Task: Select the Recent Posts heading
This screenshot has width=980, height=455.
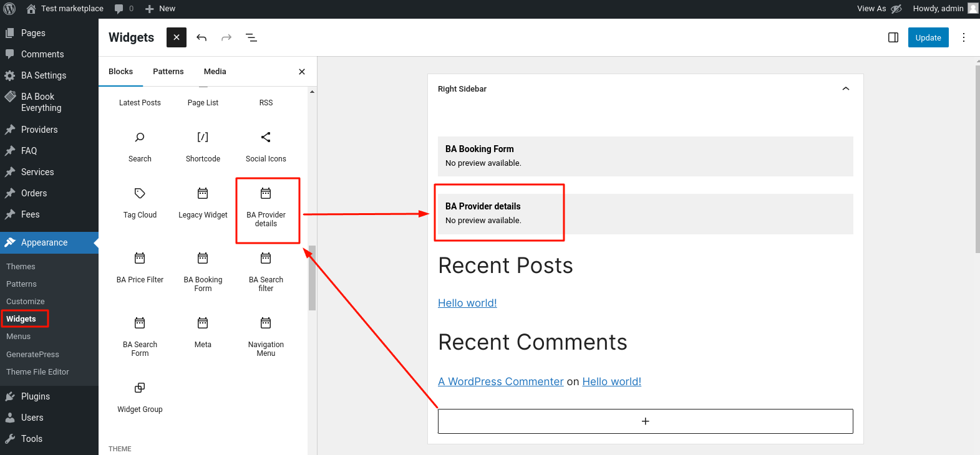Action: pos(505,266)
